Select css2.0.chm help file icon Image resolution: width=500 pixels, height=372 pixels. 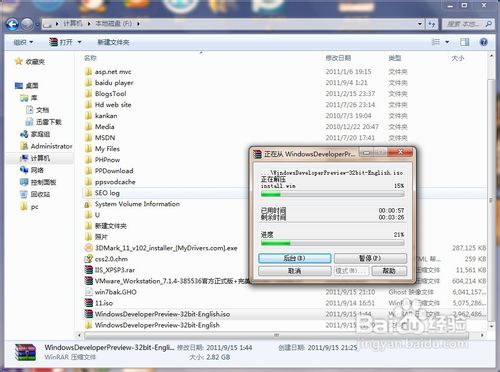click(88, 259)
